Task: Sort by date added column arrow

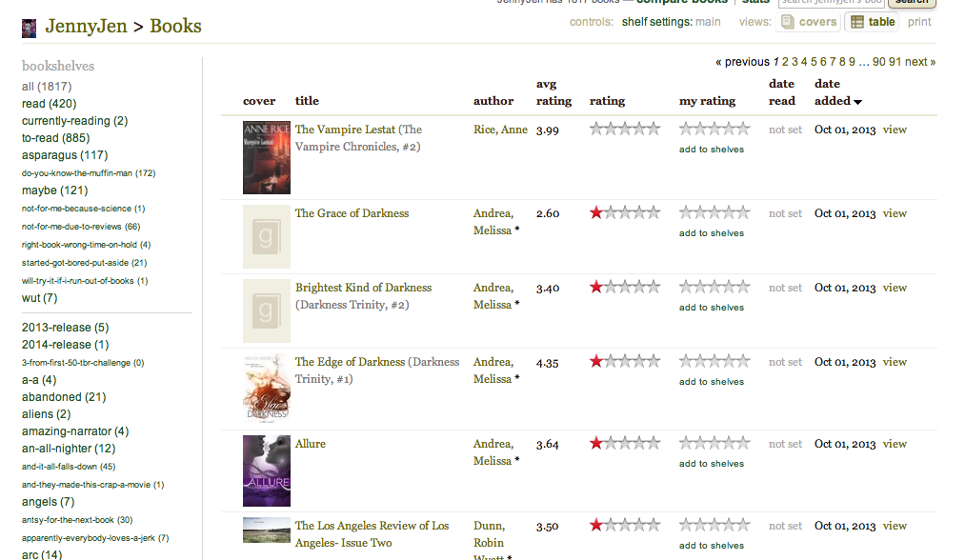Action: point(857,102)
